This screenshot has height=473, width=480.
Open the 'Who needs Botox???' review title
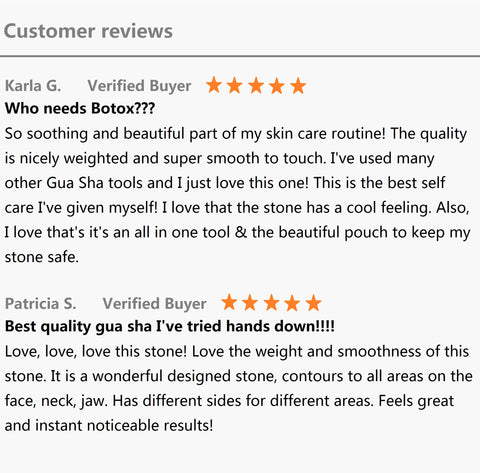pos(80,108)
